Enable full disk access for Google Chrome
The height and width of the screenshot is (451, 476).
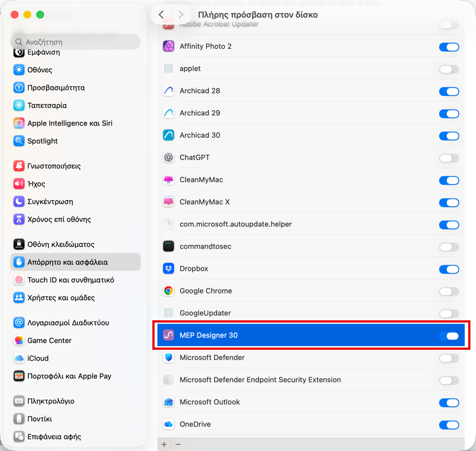(x=449, y=291)
